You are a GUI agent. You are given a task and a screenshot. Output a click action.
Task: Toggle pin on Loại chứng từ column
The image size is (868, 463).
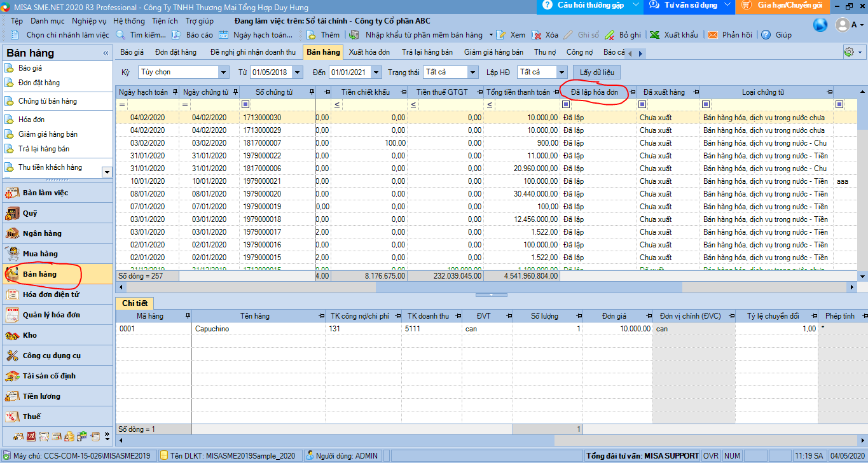pos(829,92)
